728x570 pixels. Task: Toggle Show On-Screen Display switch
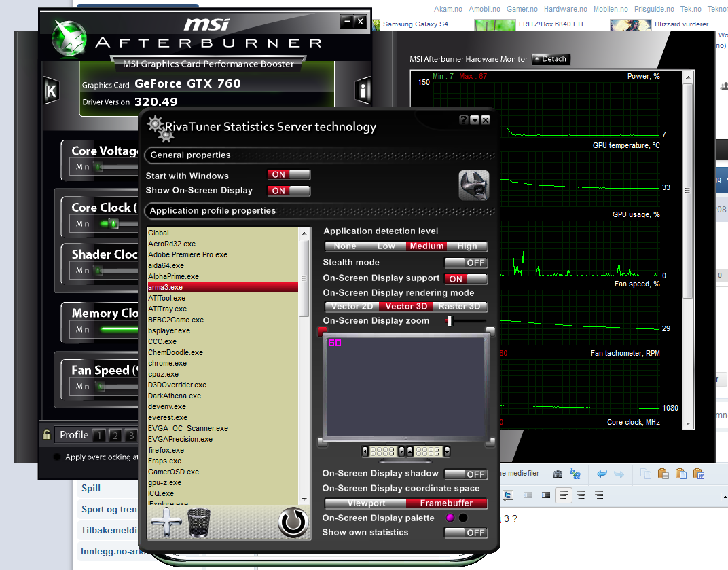(x=289, y=191)
